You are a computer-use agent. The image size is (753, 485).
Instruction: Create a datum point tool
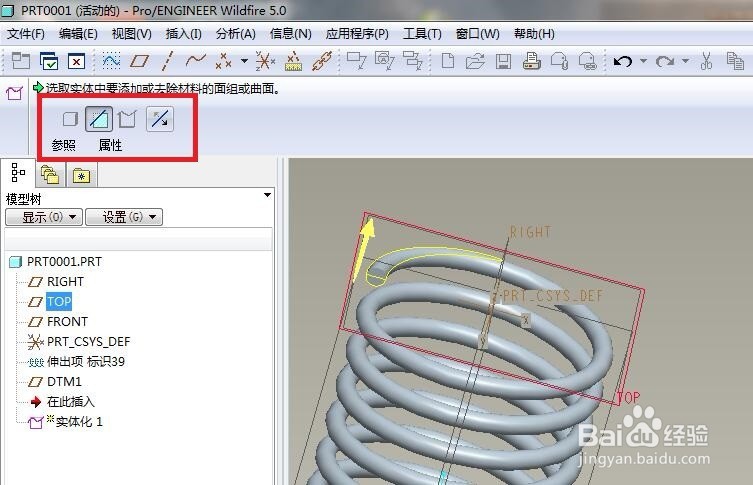click(x=223, y=61)
